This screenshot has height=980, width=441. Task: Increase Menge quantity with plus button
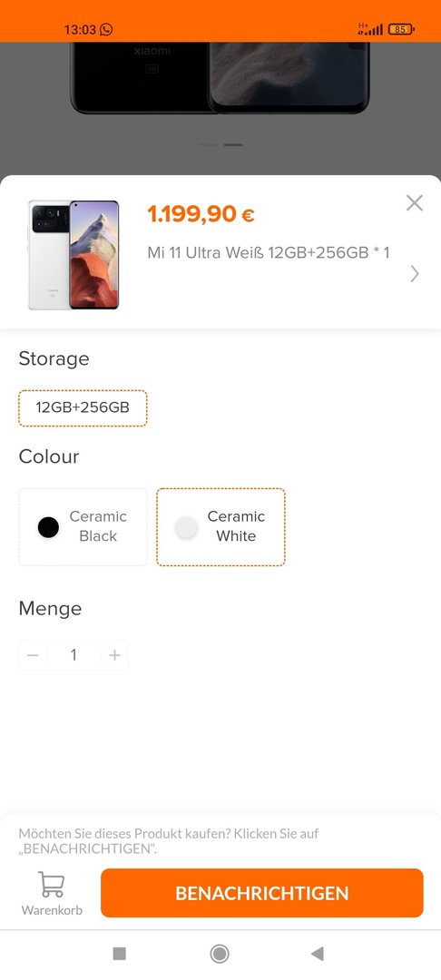[114, 655]
